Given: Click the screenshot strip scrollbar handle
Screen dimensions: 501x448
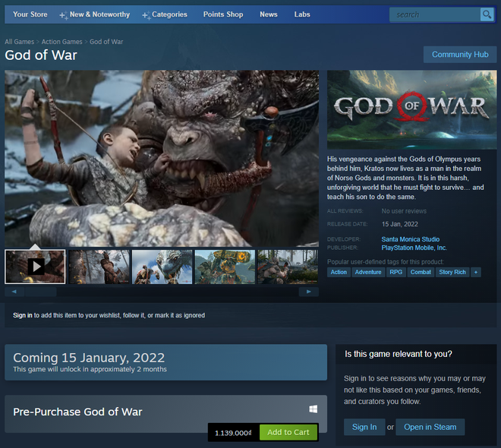Looking at the screenshot, I should 40,292.
